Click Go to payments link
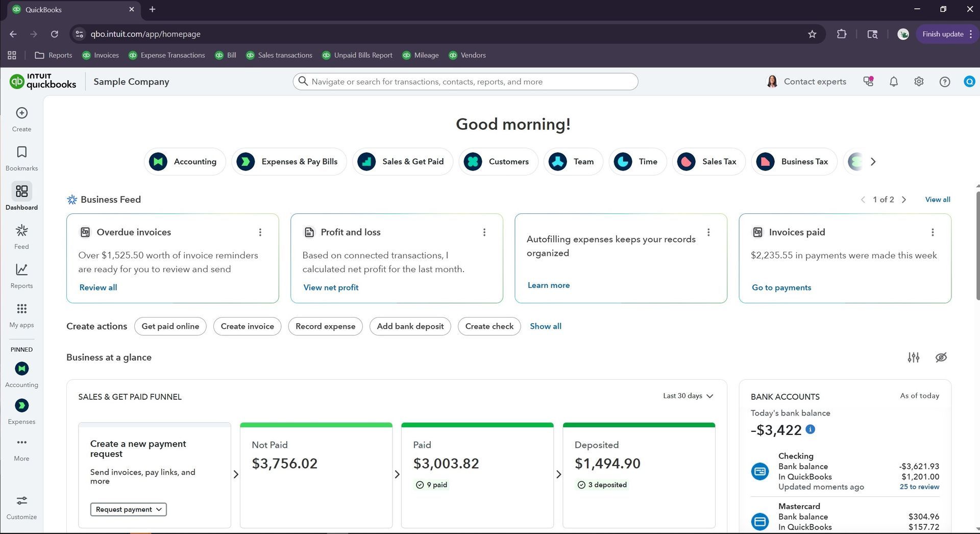Screen dimensions: 980x534 tap(781, 288)
